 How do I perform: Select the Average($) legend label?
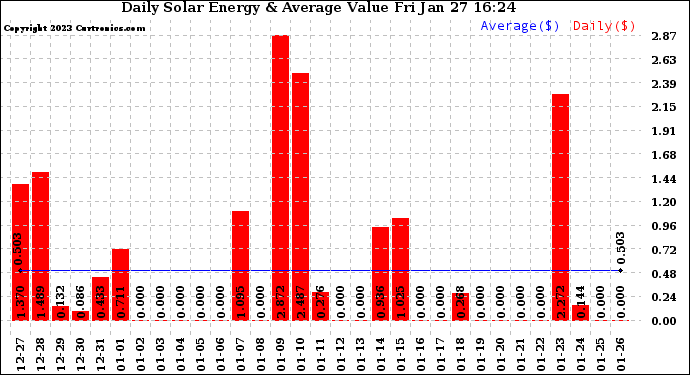point(520,26)
